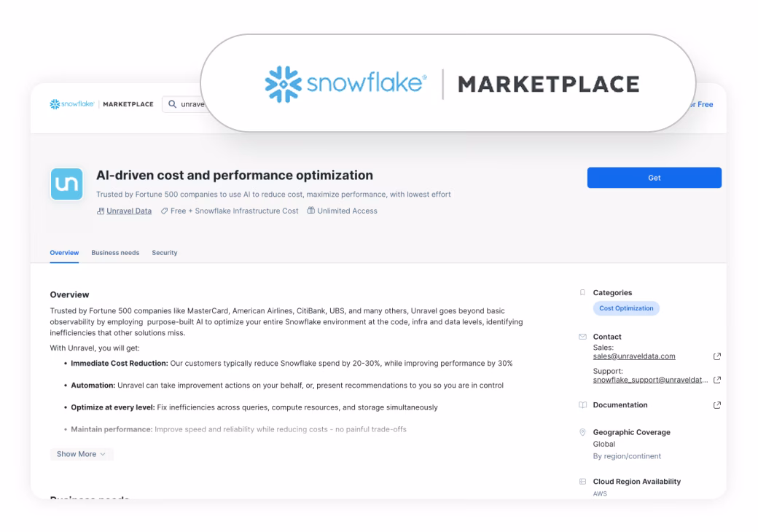The image size is (758, 532).
Task: Click the 'Automation:' bullet text
Action: coord(93,386)
